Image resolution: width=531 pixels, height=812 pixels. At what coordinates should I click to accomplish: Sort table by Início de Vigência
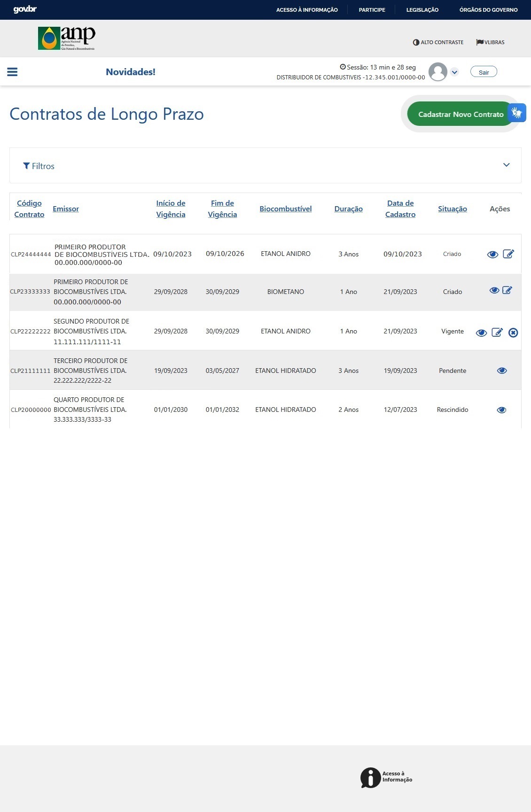pos(171,209)
